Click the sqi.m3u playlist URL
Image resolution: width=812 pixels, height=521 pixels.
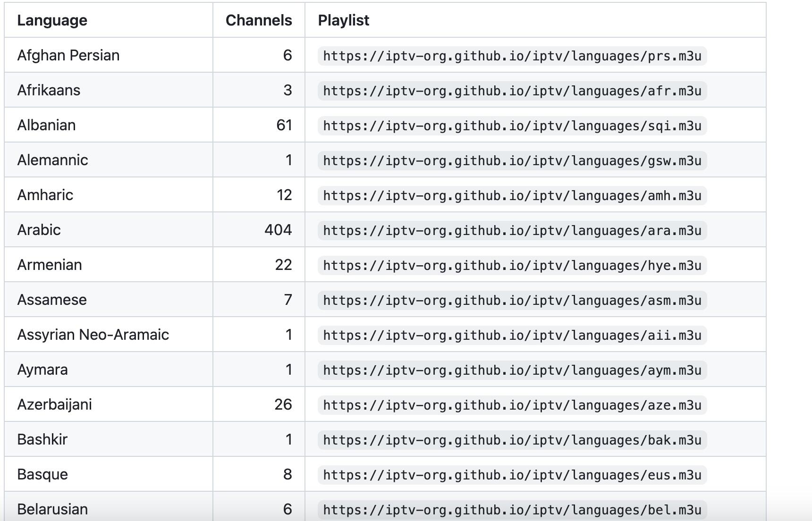[512, 126]
